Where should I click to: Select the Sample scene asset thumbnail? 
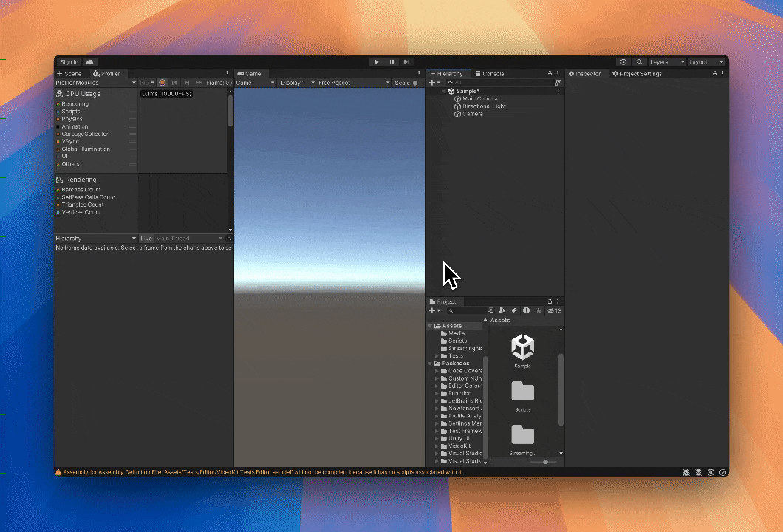tap(522, 347)
